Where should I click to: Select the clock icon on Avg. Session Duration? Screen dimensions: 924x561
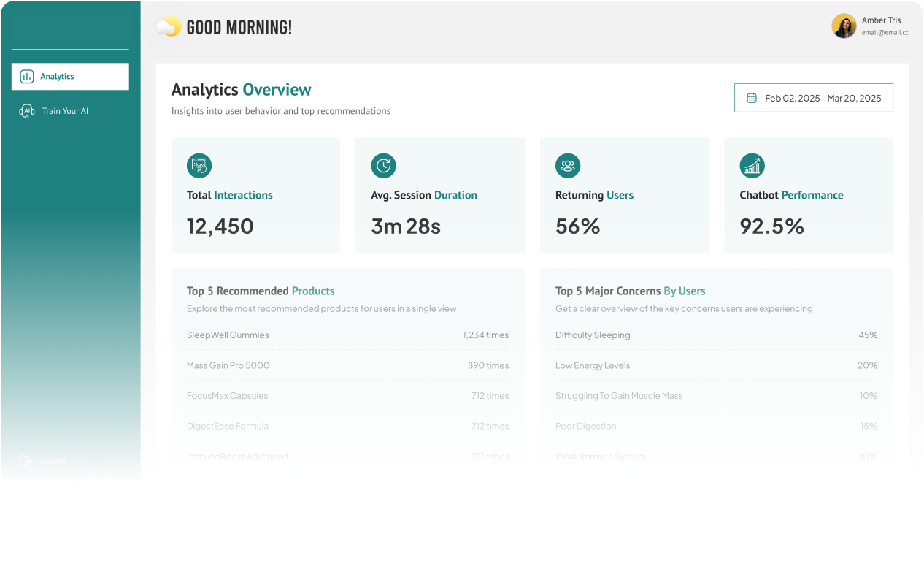[x=384, y=166]
